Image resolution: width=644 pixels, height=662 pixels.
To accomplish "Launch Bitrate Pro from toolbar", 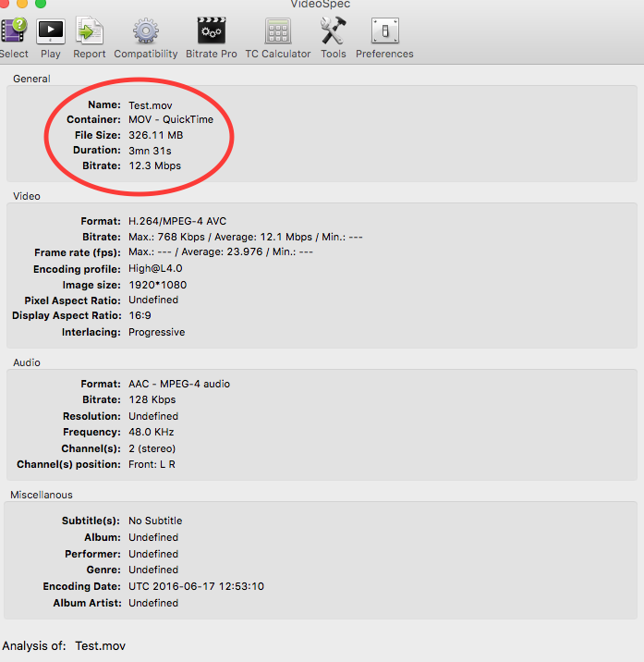I will 212,31.
